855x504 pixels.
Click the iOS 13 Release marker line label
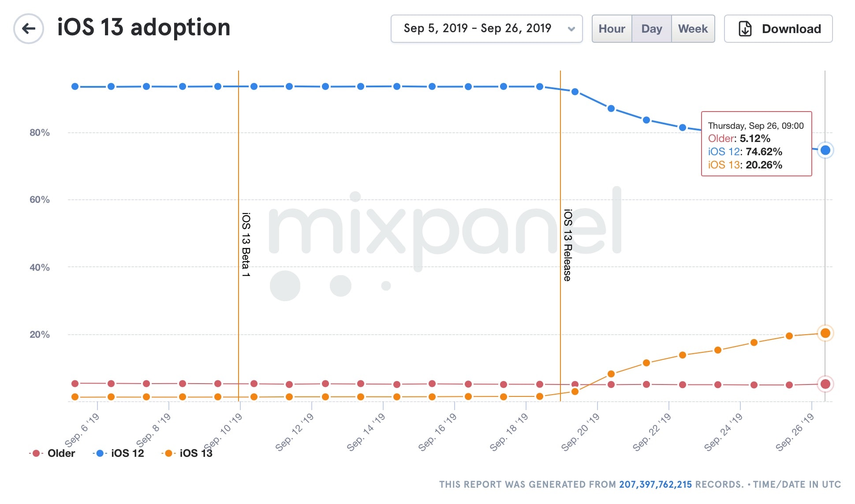point(568,245)
